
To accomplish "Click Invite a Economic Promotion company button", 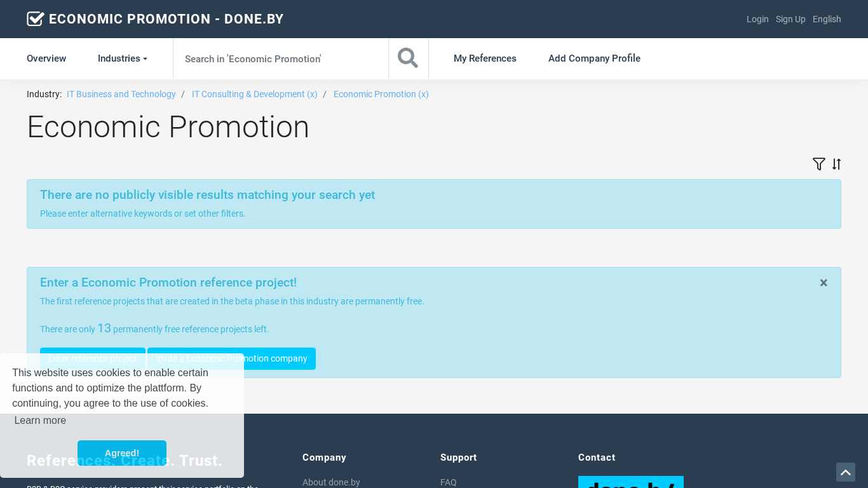I will tap(231, 358).
